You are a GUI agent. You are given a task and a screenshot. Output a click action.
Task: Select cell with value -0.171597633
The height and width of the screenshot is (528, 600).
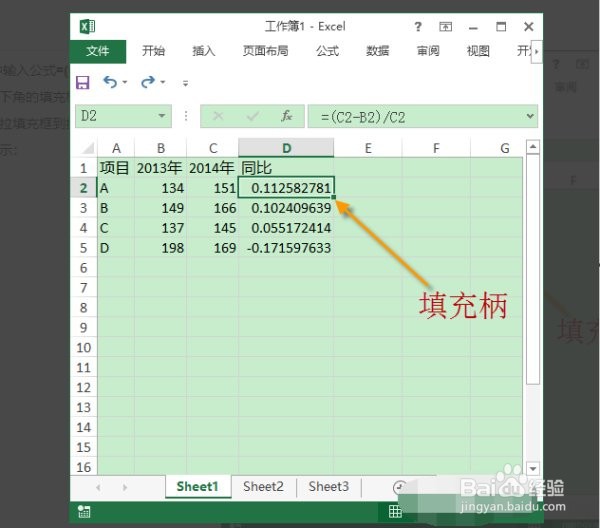tap(286, 248)
